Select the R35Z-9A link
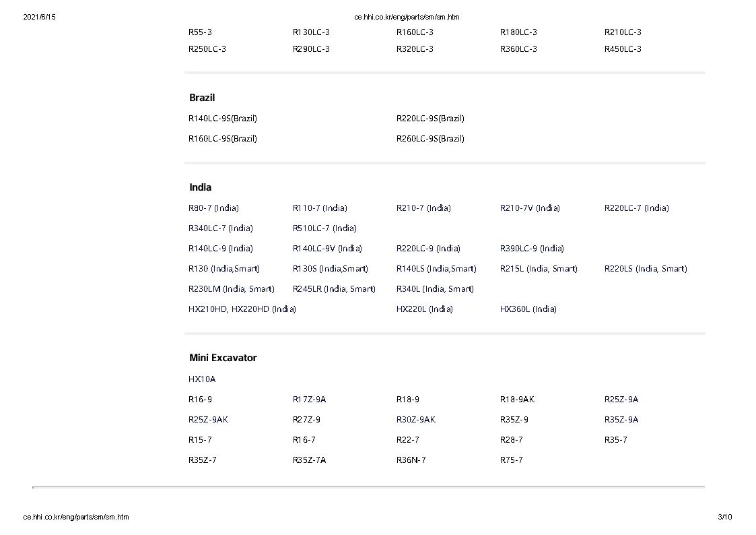 pos(621,420)
